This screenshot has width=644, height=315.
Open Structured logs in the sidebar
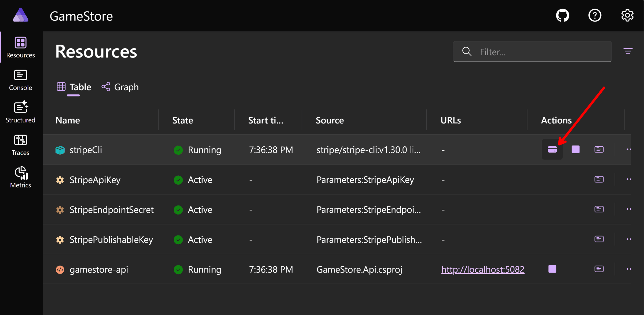click(x=21, y=112)
